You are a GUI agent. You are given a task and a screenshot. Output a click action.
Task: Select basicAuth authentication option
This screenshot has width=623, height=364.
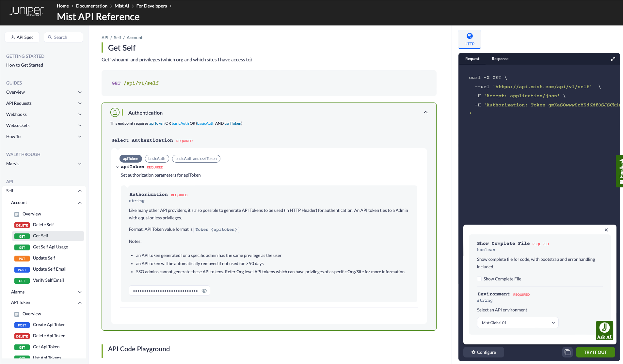pos(157,159)
